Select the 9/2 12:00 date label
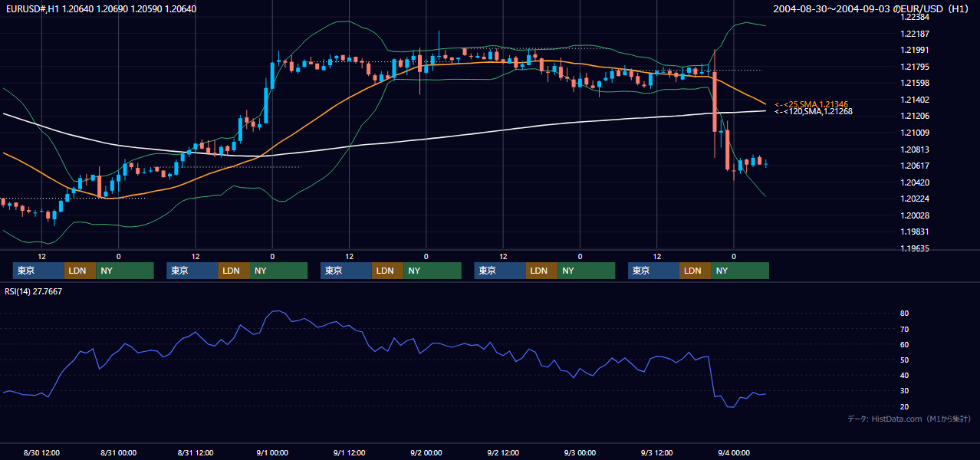 pyautogui.click(x=503, y=452)
